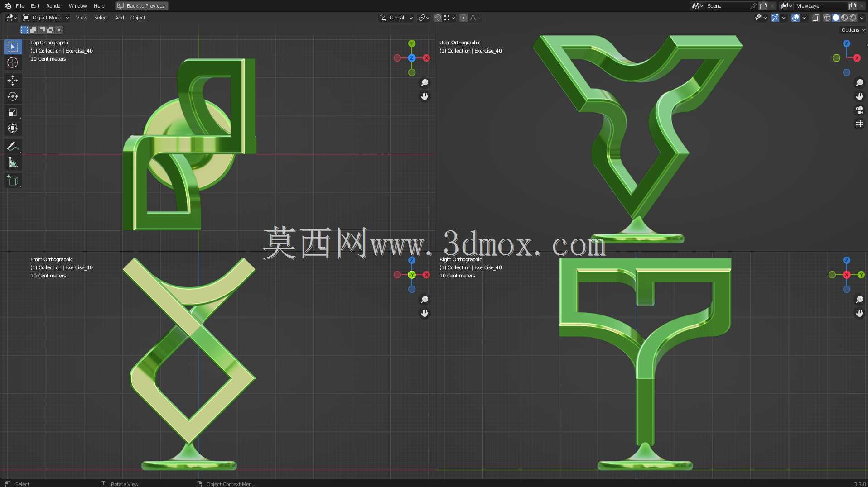Choose the Extend selection mode
The height and width of the screenshot is (487, 868).
(x=33, y=30)
